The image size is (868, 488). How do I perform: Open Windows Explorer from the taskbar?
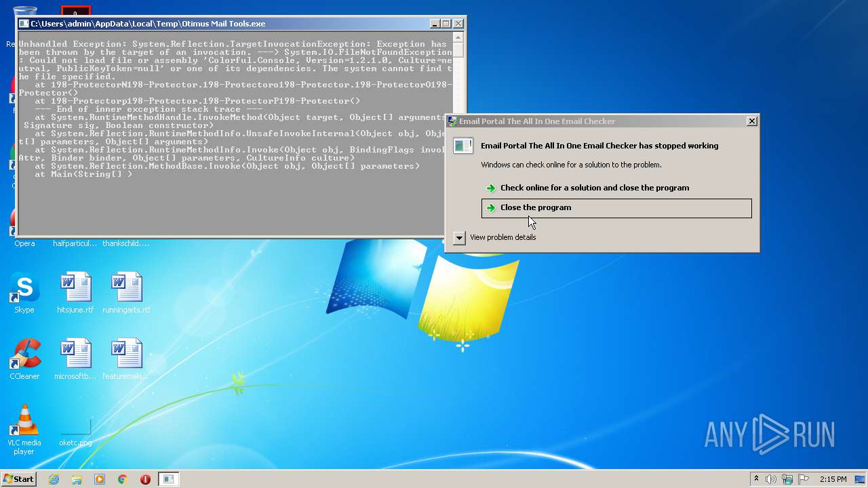point(77,479)
